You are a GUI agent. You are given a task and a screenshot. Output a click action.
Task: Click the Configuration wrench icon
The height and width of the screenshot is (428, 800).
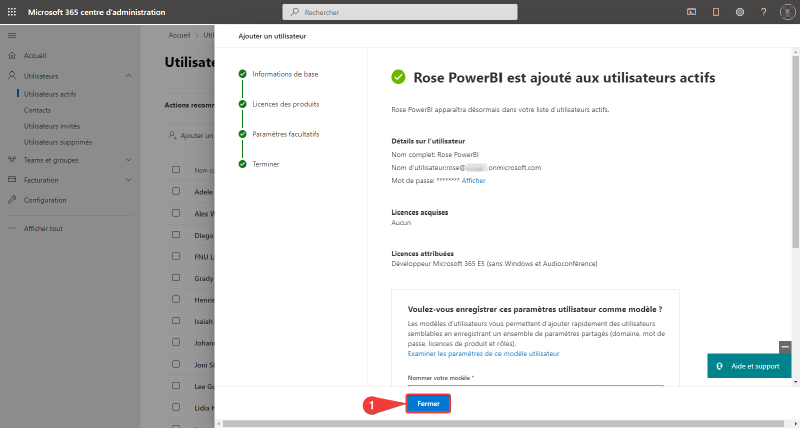[12, 200]
